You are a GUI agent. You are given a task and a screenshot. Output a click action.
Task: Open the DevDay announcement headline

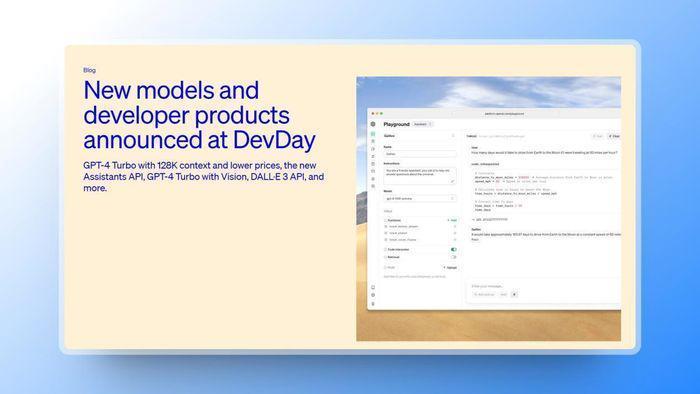(200, 115)
